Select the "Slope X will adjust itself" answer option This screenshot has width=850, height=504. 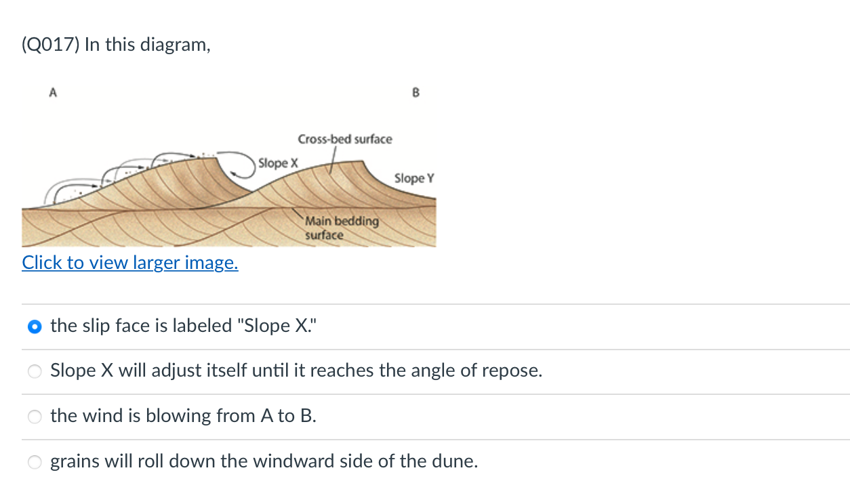tap(296, 371)
